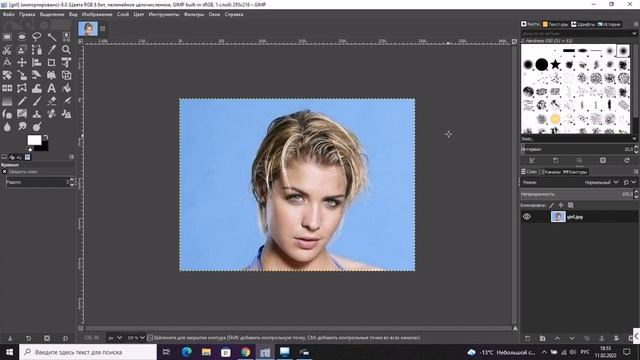This screenshot has height=360, width=640.
Task: Open the brush tag filter dropdown
Action: [634, 33]
